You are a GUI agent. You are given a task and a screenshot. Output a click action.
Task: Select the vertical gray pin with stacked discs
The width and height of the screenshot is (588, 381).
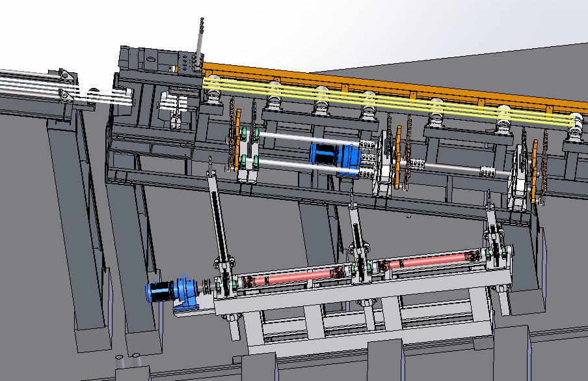tap(200, 43)
